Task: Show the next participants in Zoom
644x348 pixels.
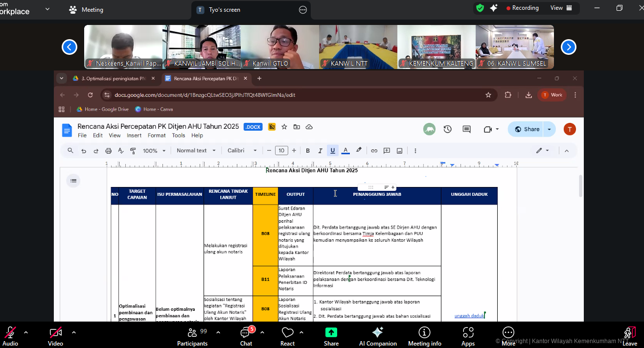Action: pyautogui.click(x=568, y=47)
